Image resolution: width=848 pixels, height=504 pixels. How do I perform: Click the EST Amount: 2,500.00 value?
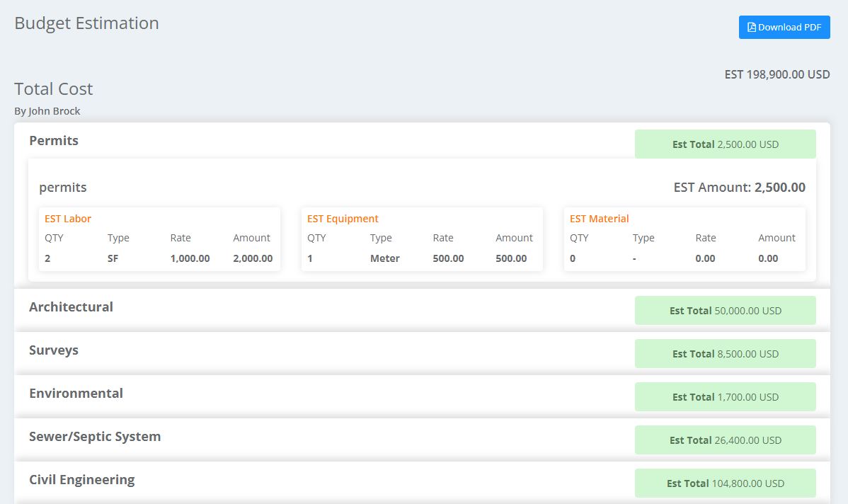click(x=739, y=188)
